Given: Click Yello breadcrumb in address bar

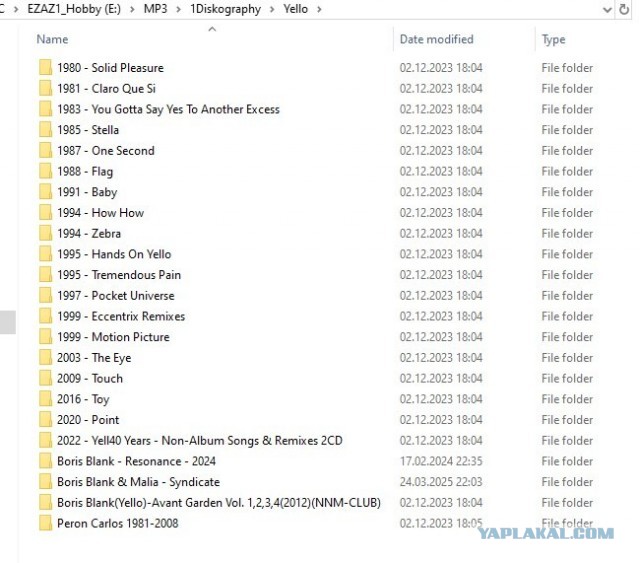Looking at the screenshot, I should 296,9.
